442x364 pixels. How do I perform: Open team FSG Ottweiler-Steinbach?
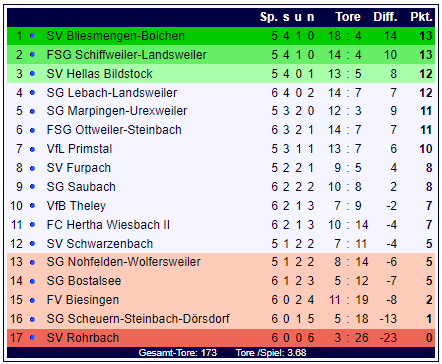click(114, 130)
